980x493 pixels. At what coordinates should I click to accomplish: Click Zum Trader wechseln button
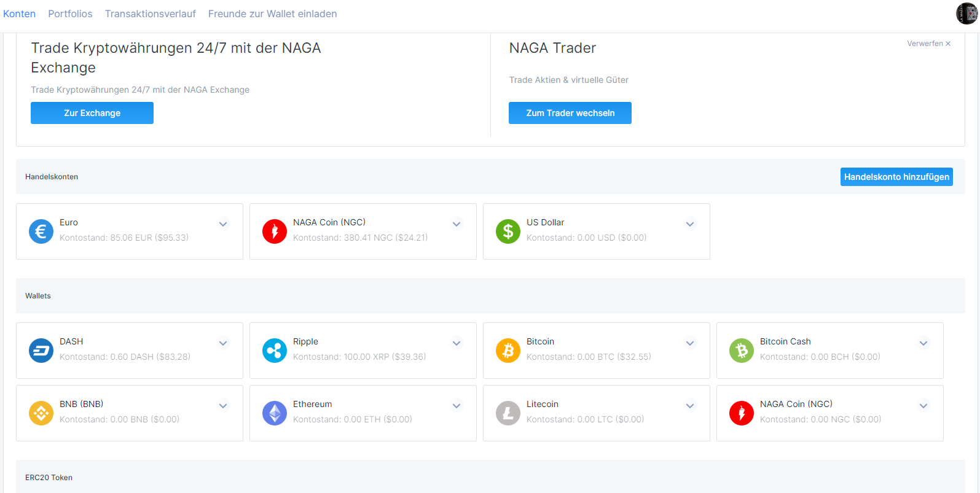click(570, 113)
